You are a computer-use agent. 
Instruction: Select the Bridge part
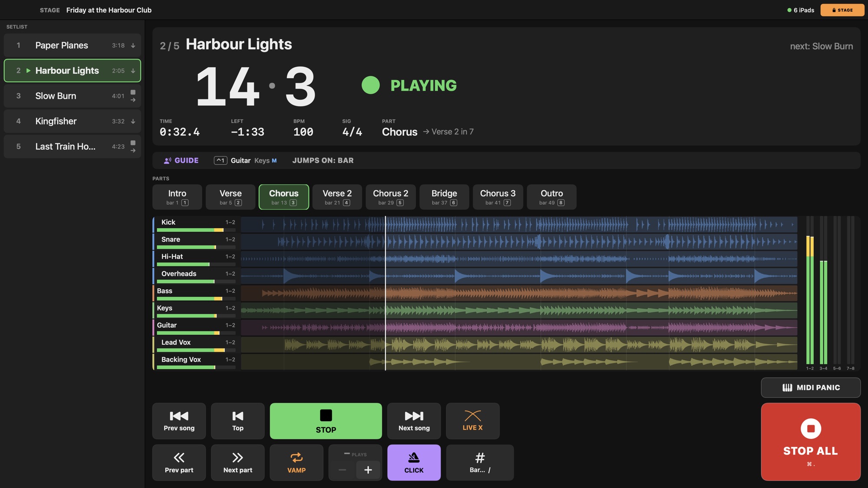[444, 197]
